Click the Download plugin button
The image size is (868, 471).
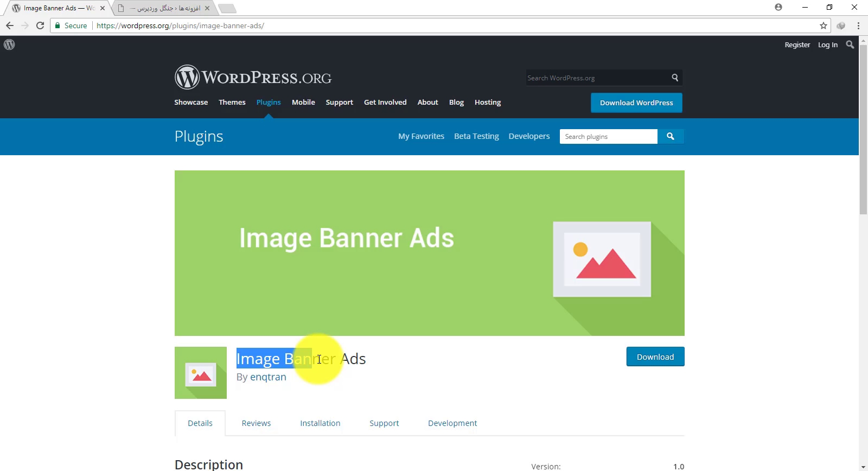coord(655,357)
